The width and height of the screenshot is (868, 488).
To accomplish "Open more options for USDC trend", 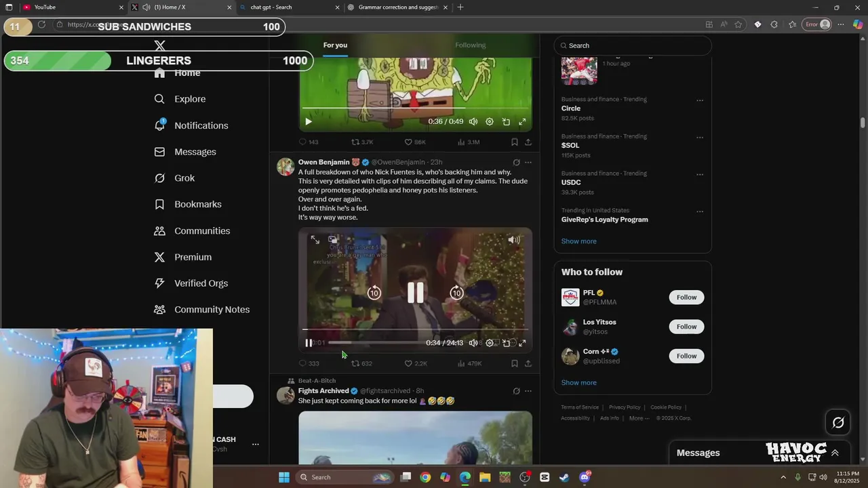I will pos(700,174).
